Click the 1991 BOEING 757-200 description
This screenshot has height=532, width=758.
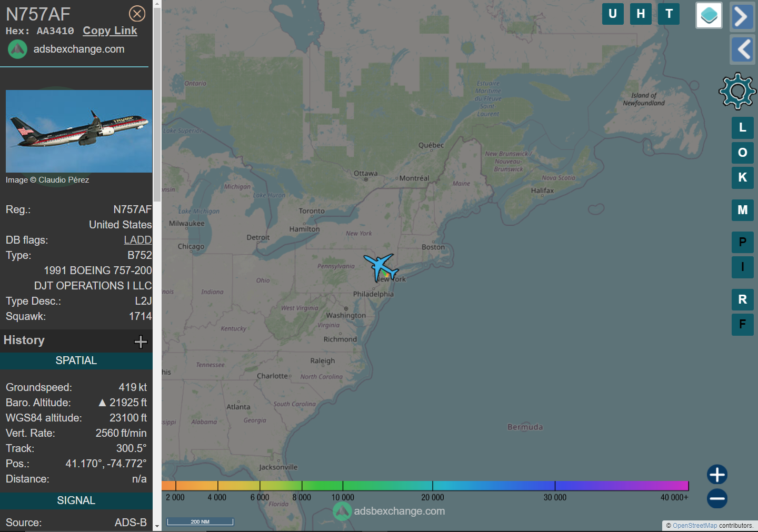click(x=98, y=270)
